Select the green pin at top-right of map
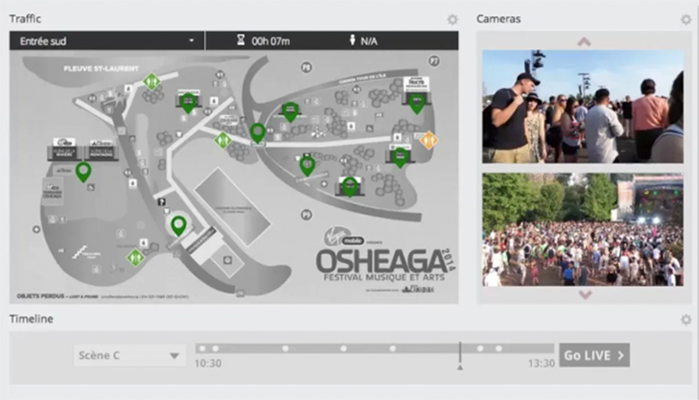 pyautogui.click(x=416, y=100)
